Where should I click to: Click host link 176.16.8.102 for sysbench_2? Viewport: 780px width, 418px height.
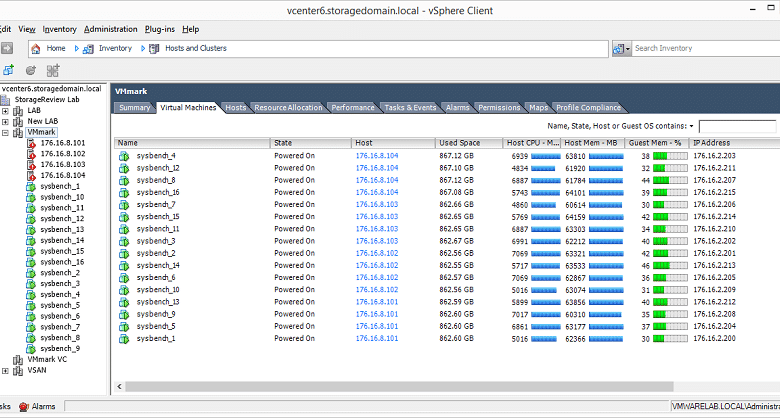pyautogui.click(x=377, y=253)
